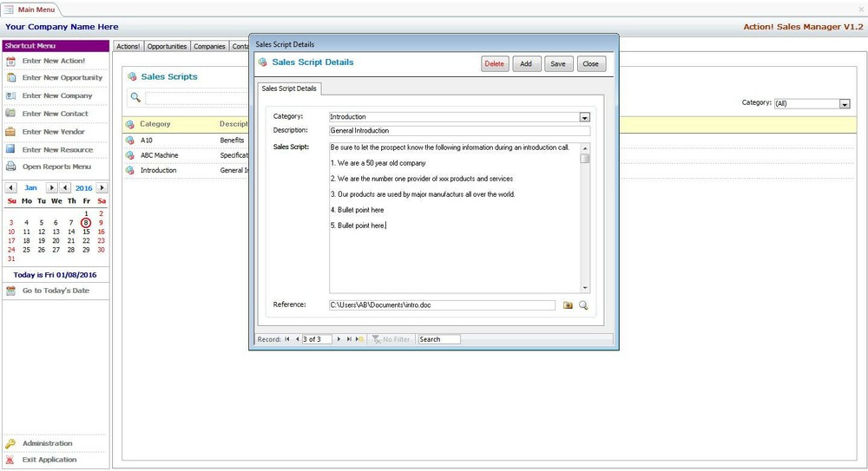Switch to the Opportunities tab

(167, 47)
